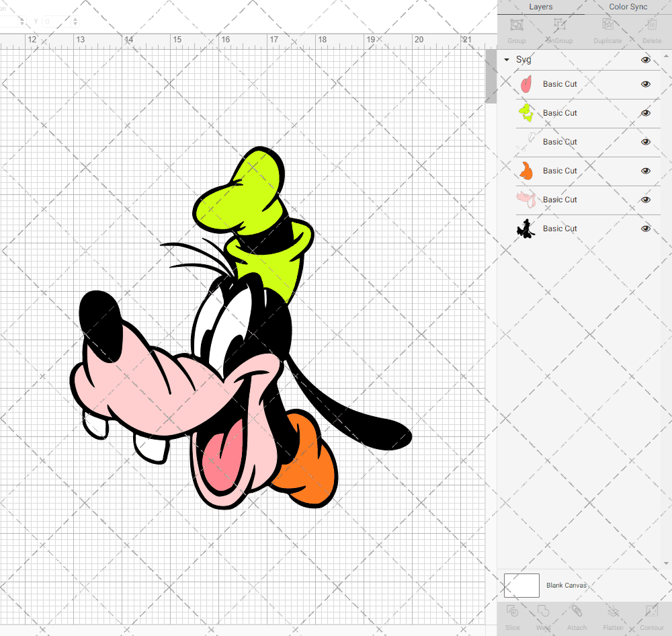Screen dimensions: 672x636
Task: Click the Group icon in Layers panel
Action: (516, 25)
